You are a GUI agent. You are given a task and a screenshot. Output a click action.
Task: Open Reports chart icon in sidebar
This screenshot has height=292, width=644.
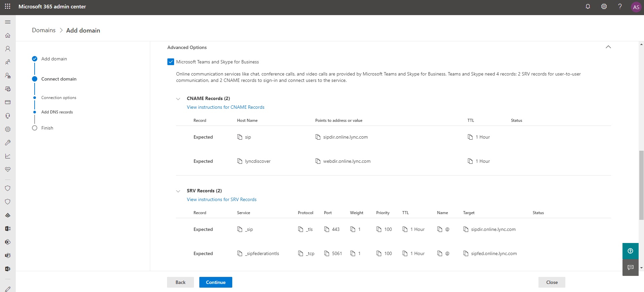click(8, 156)
